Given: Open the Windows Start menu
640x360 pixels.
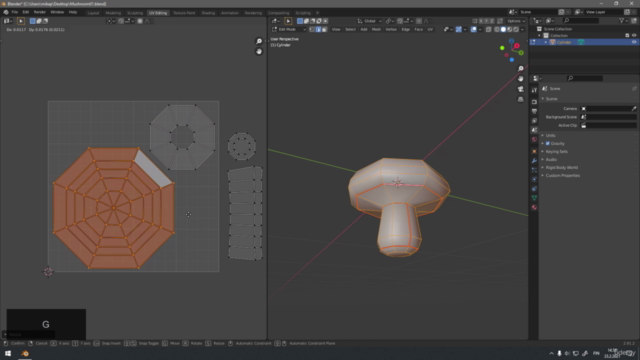Looking at the screenshot, I should [x=8, y=353].
